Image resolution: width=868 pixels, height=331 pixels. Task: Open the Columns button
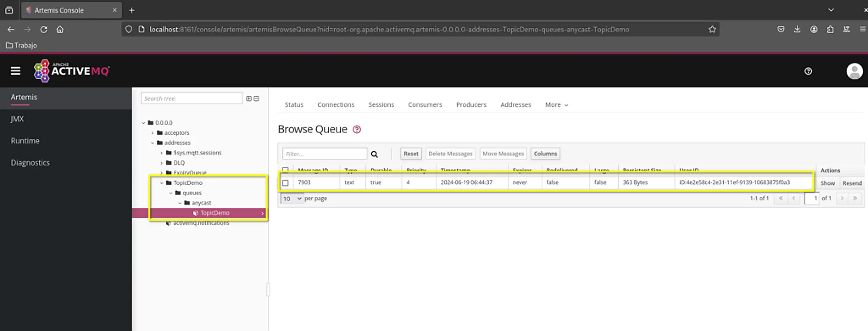click(x=545, y=154)
